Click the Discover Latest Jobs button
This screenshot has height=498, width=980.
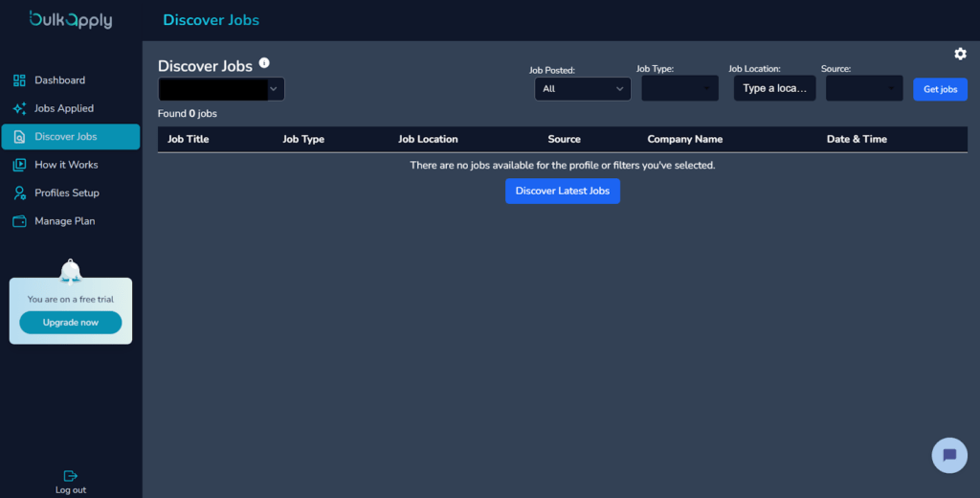pyautogui.click(x=563, y=191)
